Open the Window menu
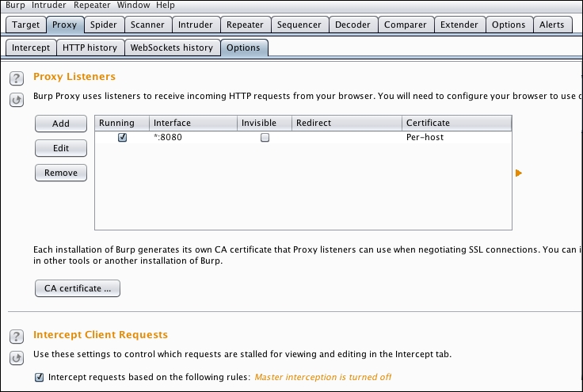583x392 pixels. (x=133, y=5)
